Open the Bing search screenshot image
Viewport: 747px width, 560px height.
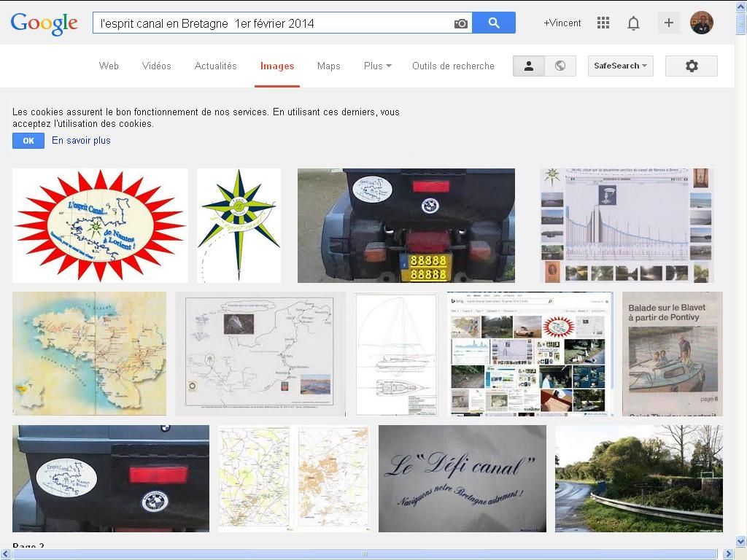[x=530, y=354]
